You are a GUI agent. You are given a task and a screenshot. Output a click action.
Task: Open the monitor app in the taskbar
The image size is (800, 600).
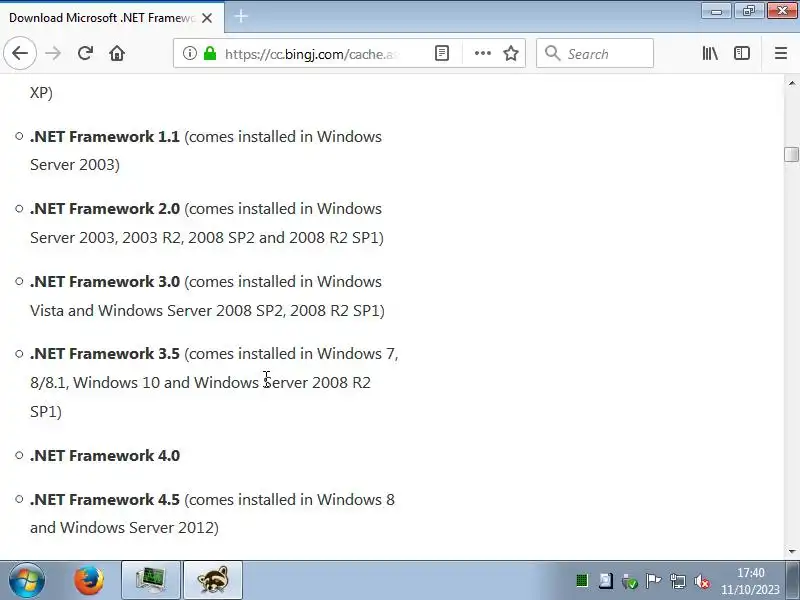(x=151, y=580)
